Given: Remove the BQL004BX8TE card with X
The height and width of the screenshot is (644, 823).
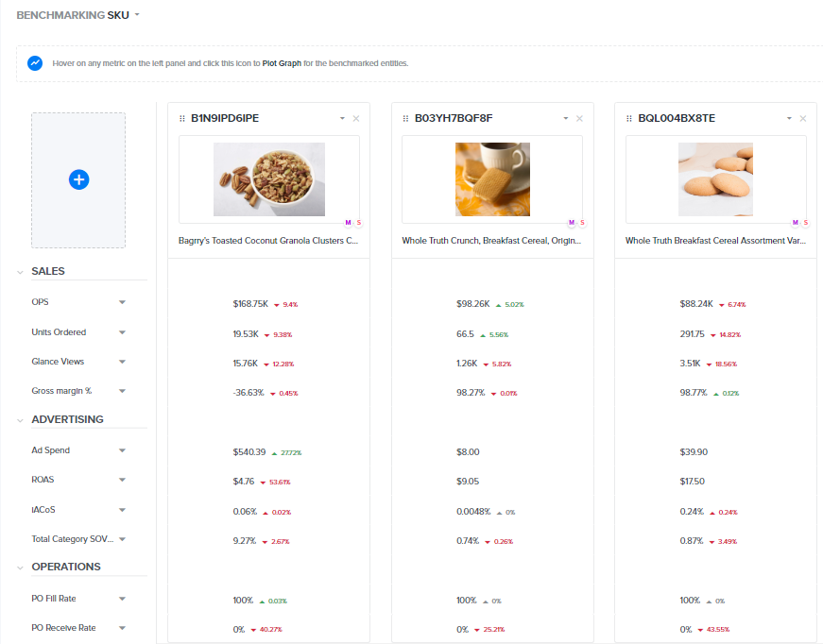Looking at the screenshot, I should tap(803, 119).
